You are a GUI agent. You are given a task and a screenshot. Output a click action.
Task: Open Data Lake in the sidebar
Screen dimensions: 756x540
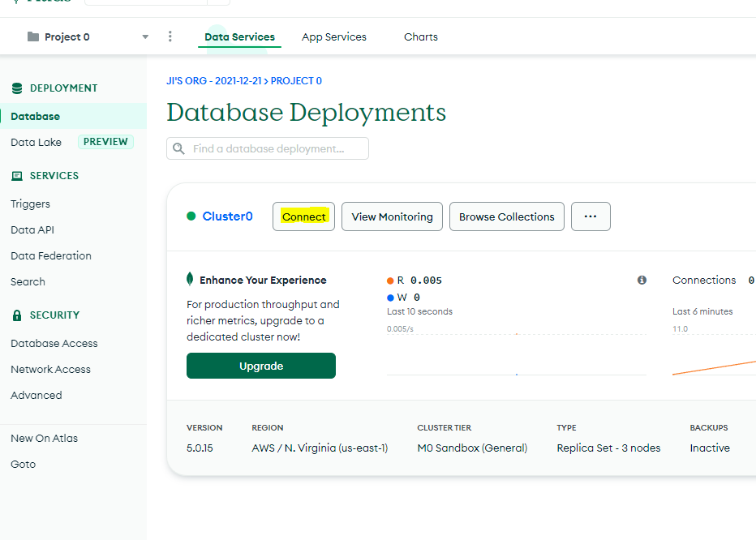[x=37, y=142]
